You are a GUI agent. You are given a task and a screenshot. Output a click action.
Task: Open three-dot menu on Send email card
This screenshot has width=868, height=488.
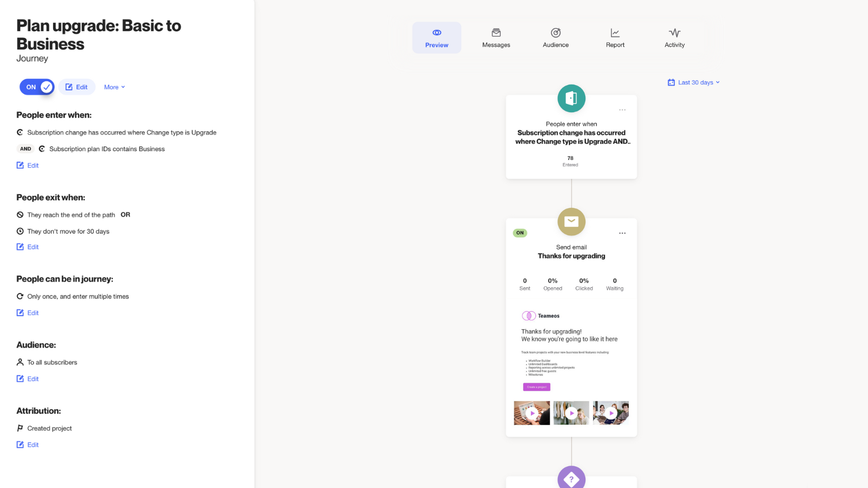(622, 233)
